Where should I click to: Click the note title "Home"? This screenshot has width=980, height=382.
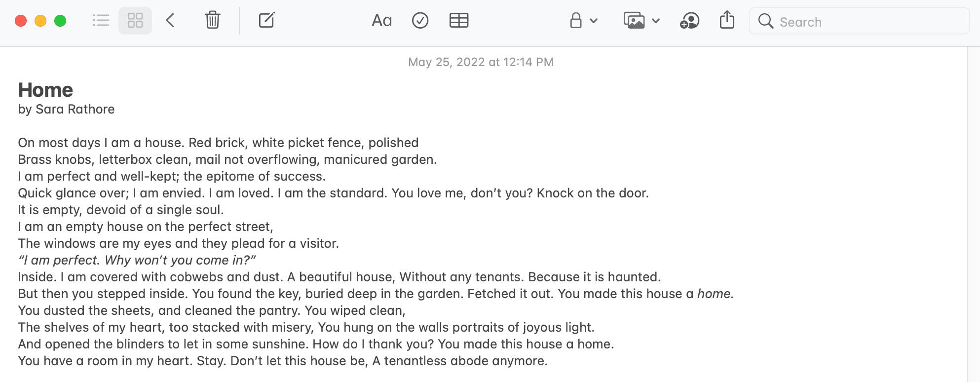45,90
